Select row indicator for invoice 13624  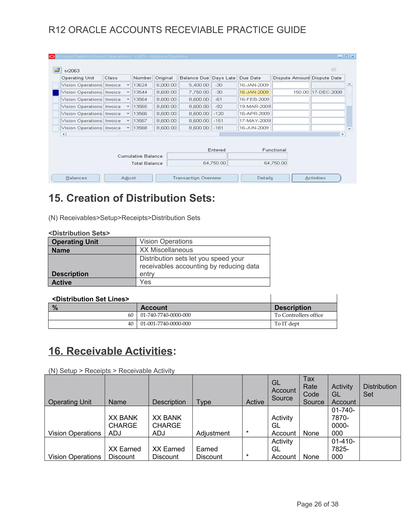[56, 85]
